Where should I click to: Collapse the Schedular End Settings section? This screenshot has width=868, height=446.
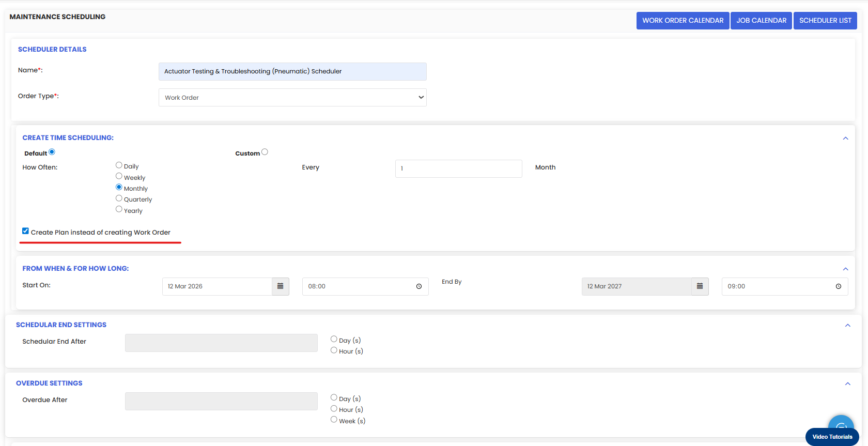coord(848,325)
